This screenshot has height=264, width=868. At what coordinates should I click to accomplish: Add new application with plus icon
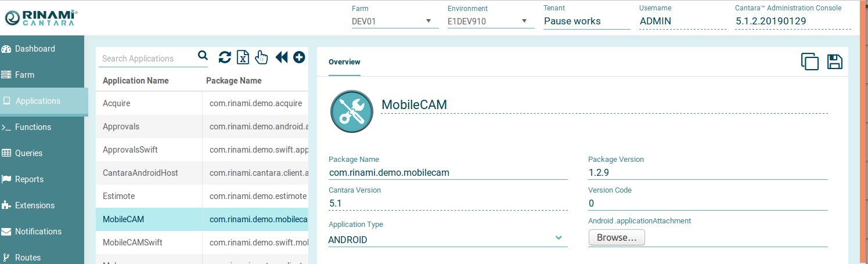(x=299, y=57)
